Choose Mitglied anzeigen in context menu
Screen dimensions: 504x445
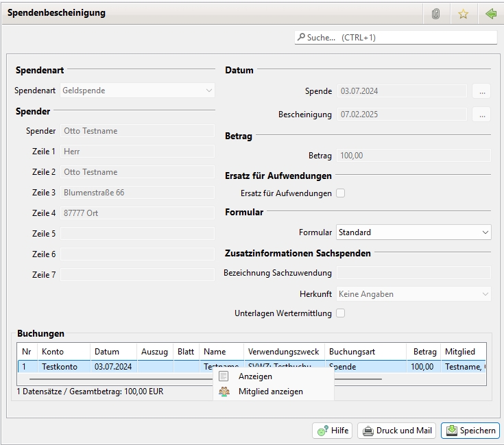pyautogui.click(x=270, y=392)
